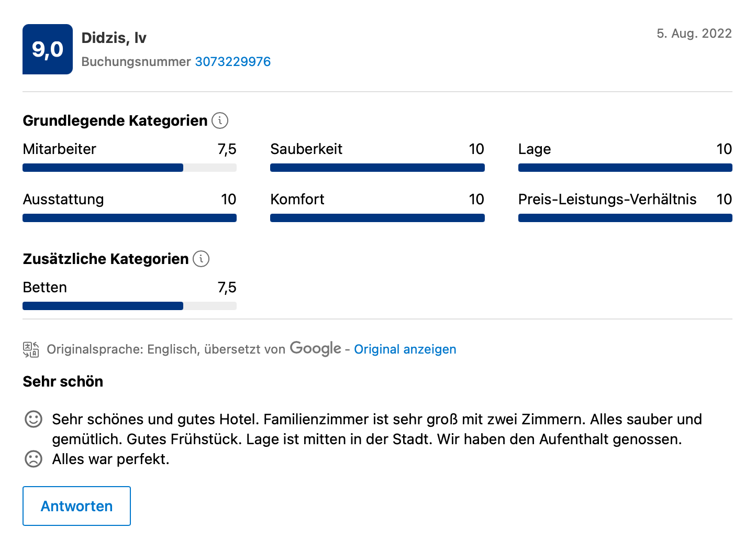Click the Preis-Leistungs-Verhältnis rating bar
The image size is (756, 550).
click(625, 218)
